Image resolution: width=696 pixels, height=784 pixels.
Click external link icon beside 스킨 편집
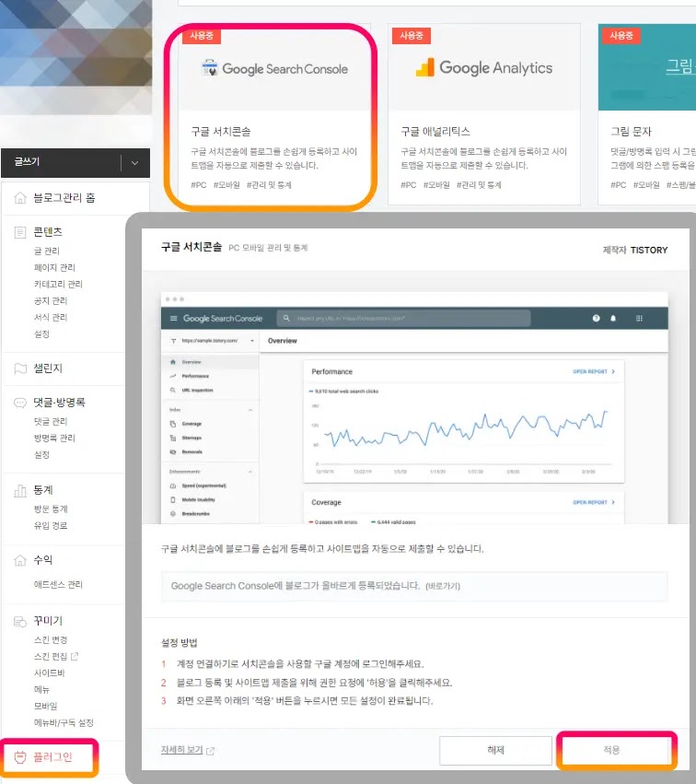click(x=75, y=656)
